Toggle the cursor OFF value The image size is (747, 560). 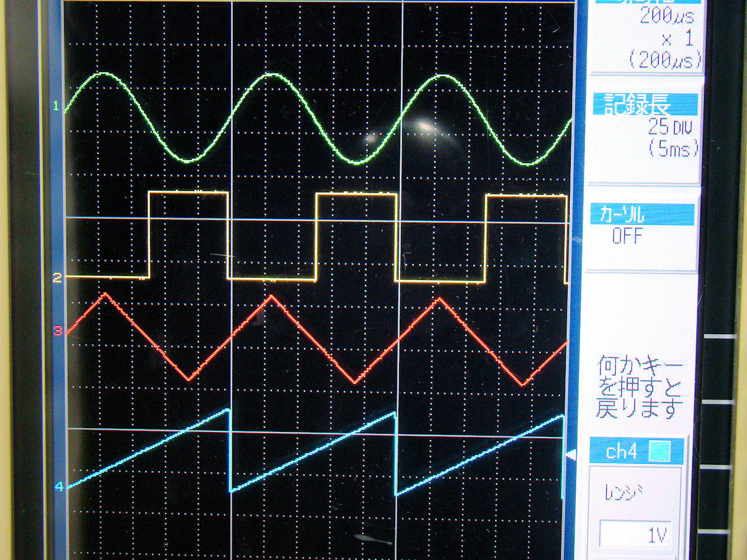pos(627,236)
